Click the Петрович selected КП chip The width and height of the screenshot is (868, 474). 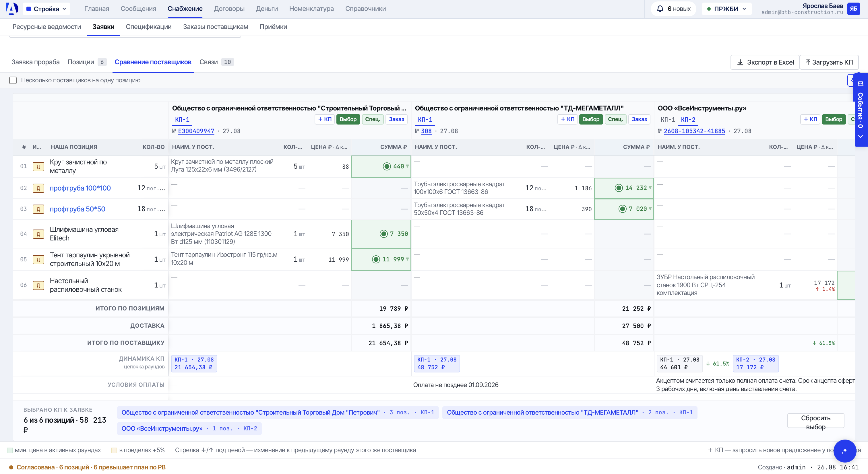278,413
